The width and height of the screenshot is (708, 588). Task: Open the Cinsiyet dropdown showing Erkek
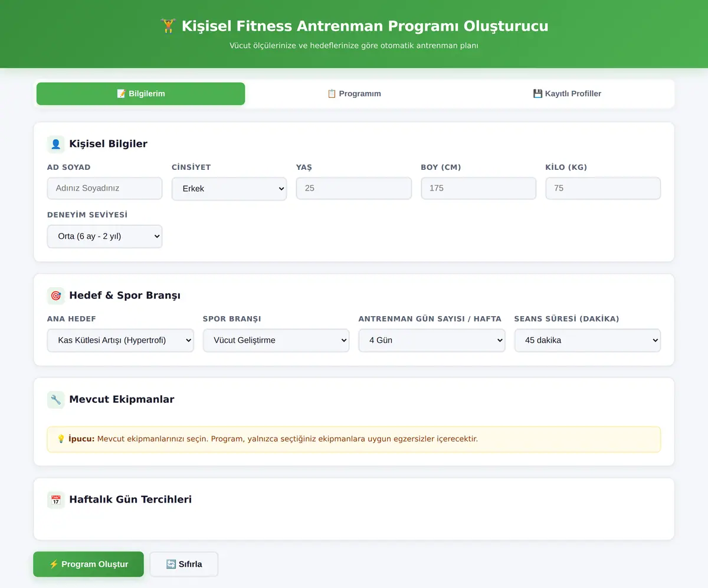pos(229,189)
